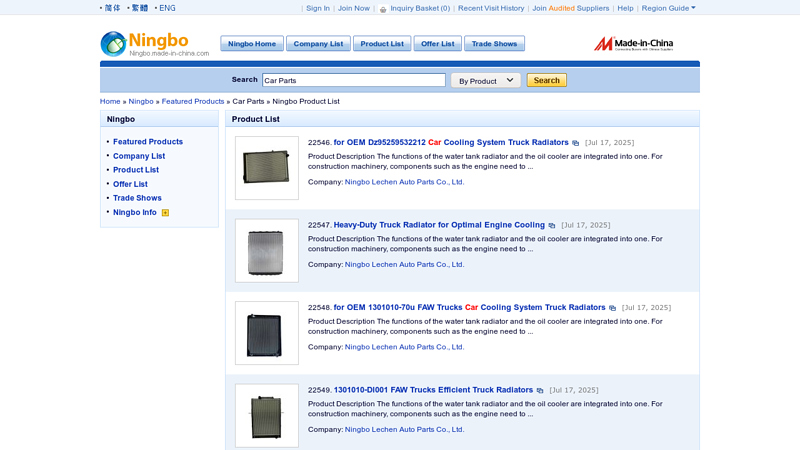Open Inquiry Basket (0) link
Screen dimensions: 800x450
(x=420, y=8)
